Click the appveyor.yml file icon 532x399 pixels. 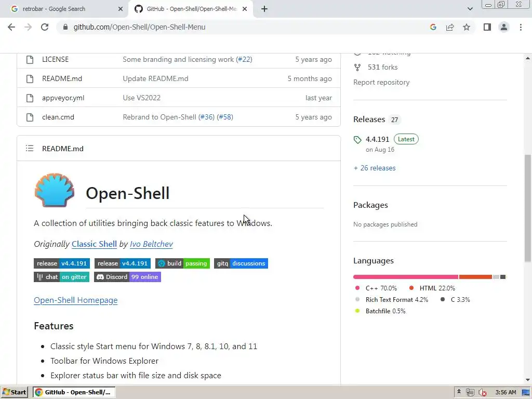coord(30,98)
